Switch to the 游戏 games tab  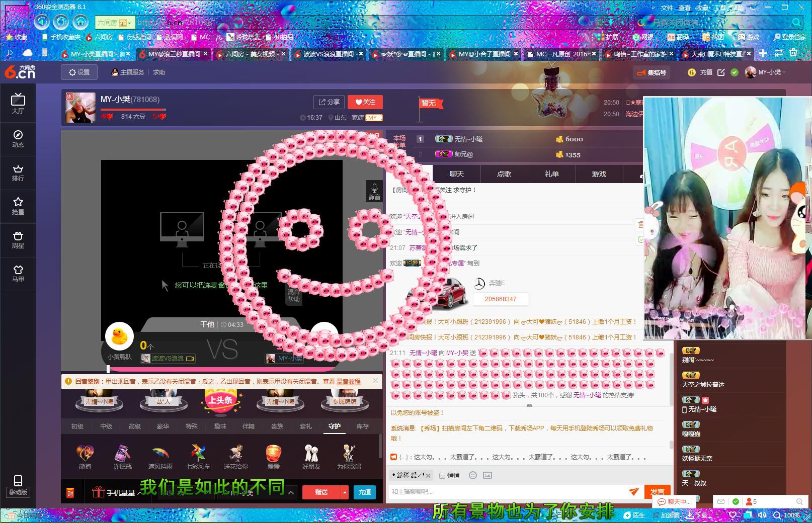click(599, 174)
